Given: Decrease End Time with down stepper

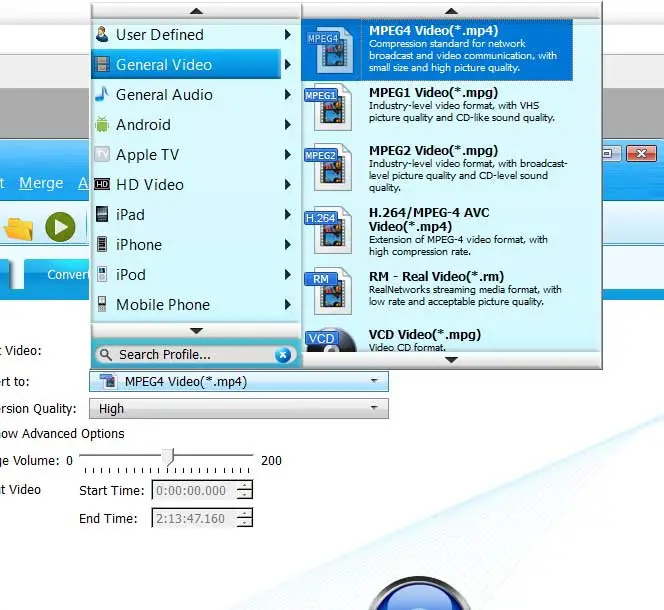Looking at the screenshot, I should [x=245, y=523].
